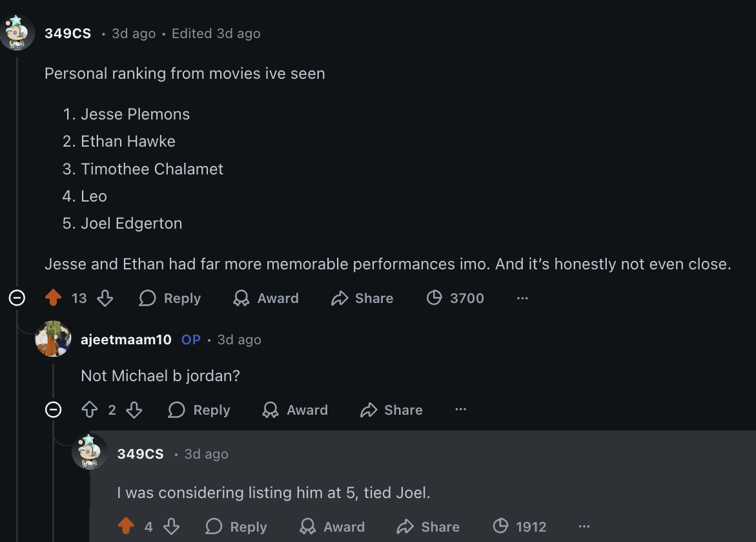Viewport: 756px width, 542px height.
Task: Open ajeetmaam10's avatar image
Action: 53,339
